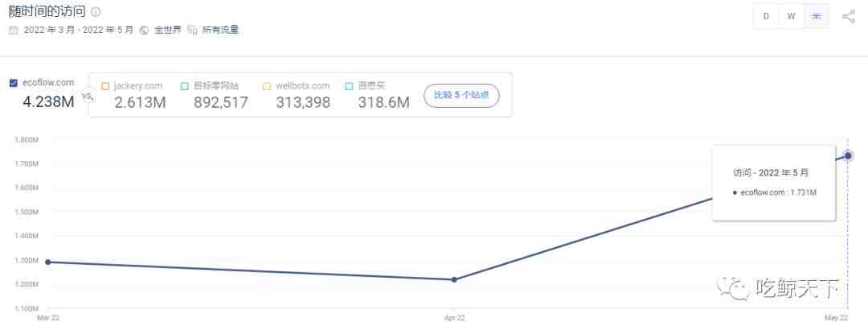Click the 1.200M y-axis label
This screenshot has height=326, width=868.
tap(26, 284)
